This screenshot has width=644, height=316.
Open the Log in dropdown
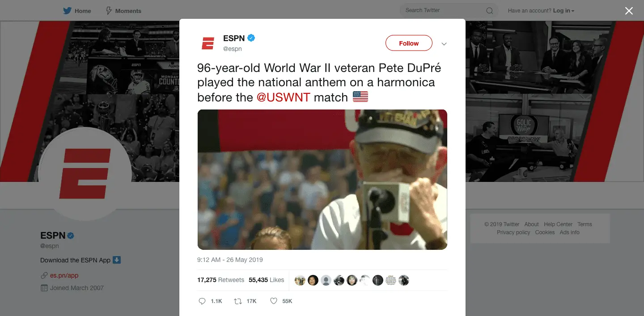point(563,11)
